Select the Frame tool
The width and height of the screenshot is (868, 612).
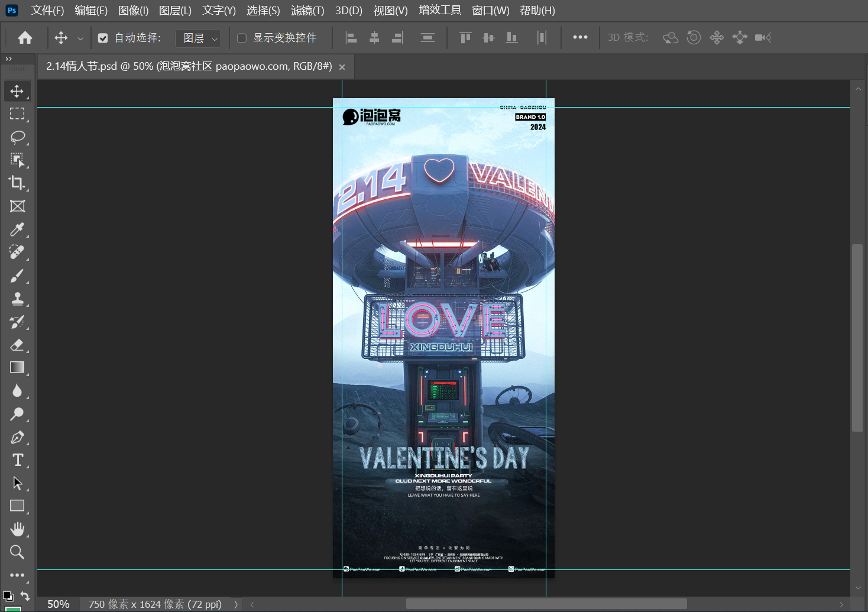(x=17, y=206)
